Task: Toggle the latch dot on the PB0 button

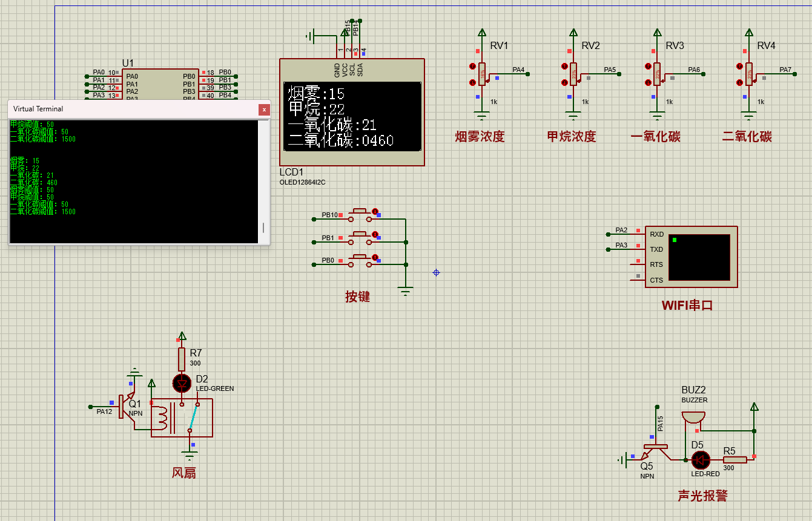Action: click(x=375, y=258)
